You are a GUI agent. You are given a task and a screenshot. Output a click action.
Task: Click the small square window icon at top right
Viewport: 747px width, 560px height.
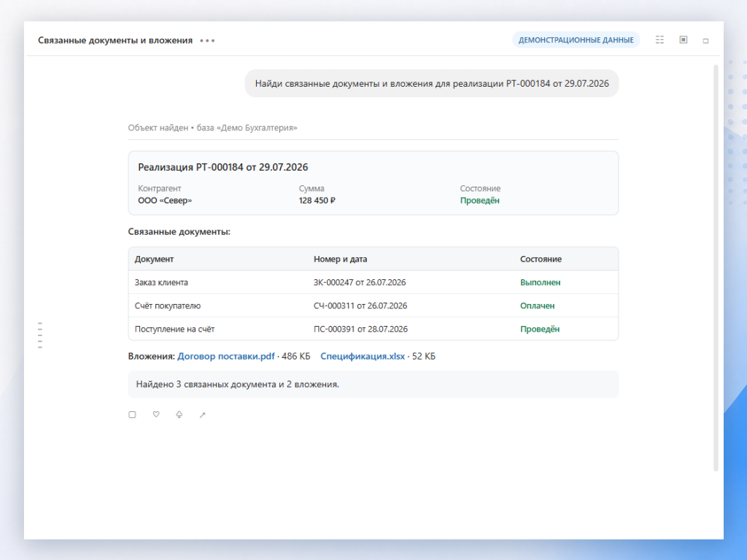tap(705, 41)
